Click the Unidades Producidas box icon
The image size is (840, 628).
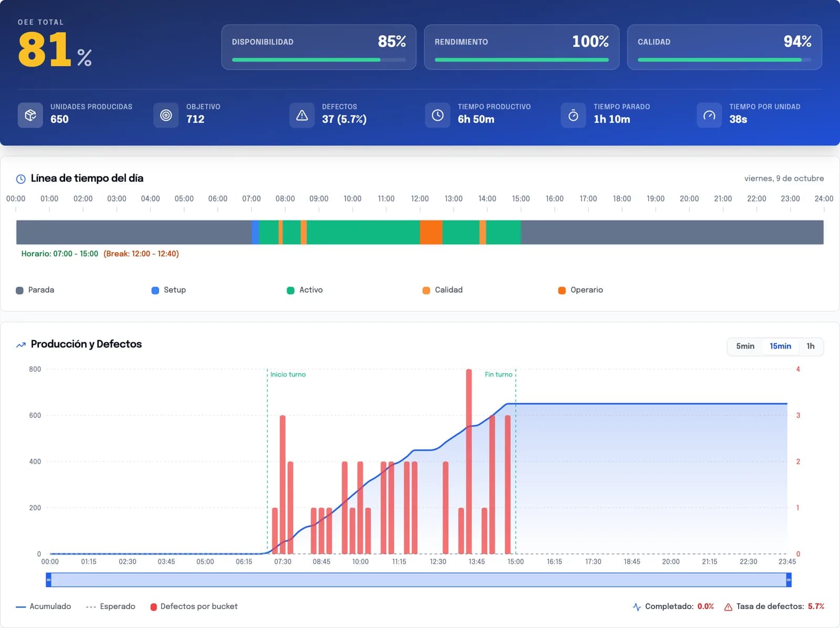tap(30, 115)
